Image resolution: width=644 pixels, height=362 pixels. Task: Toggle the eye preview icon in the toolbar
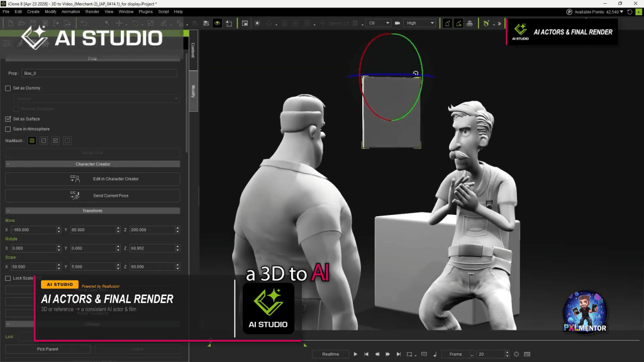(217, 23)
